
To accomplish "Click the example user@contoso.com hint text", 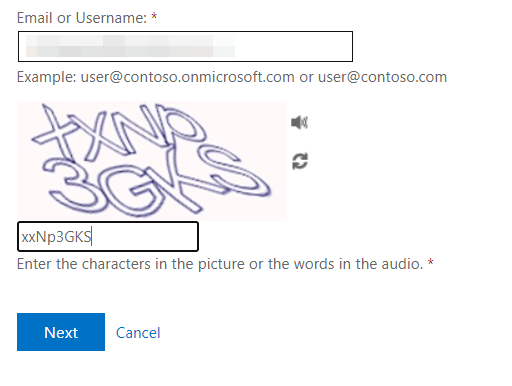I will (x=382, y=77).
